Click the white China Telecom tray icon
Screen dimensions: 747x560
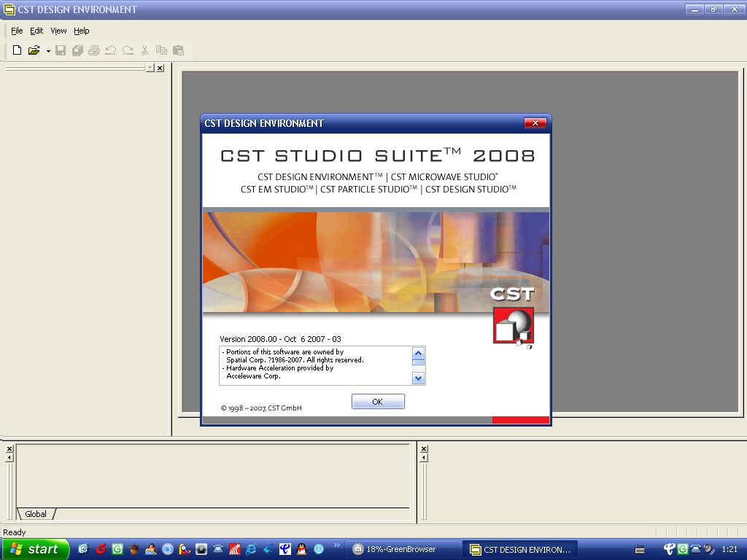coord(670,549)
